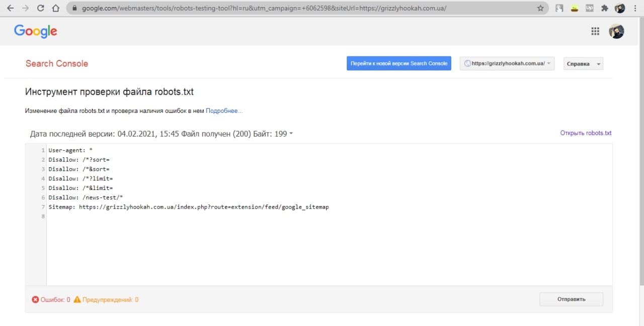Click empty line 8 in the editor
Viewport: 644px width, 326px height.
(x=330, y=216)
